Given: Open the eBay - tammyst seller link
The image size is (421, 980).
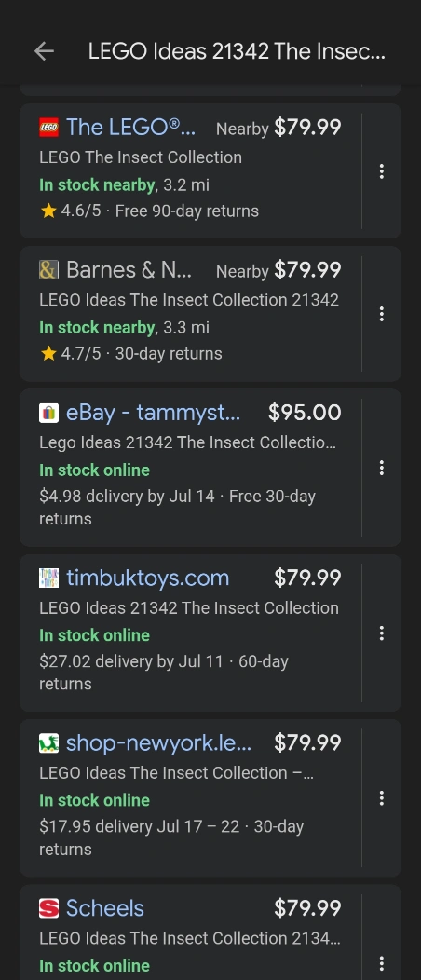Looking at the screenshot, I should click(x=153, y=413).
